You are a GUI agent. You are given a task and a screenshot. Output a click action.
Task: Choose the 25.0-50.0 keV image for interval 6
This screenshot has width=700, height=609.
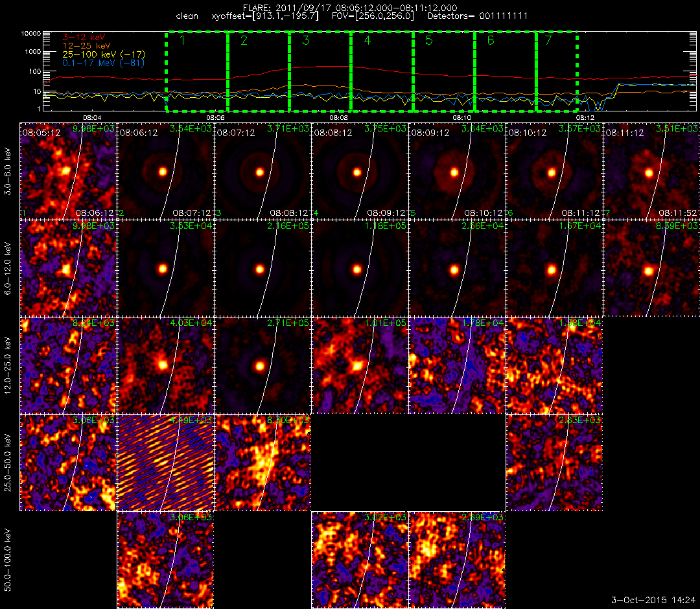point(554,463)
